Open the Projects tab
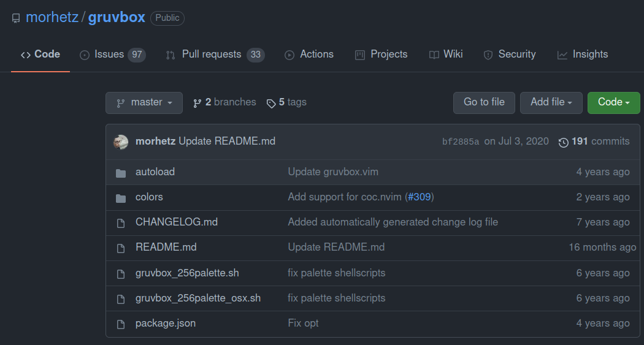 click(x=381, y=55)
